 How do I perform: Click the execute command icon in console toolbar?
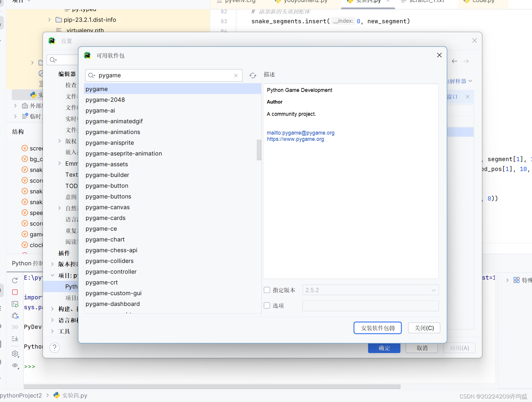(15, 304)
